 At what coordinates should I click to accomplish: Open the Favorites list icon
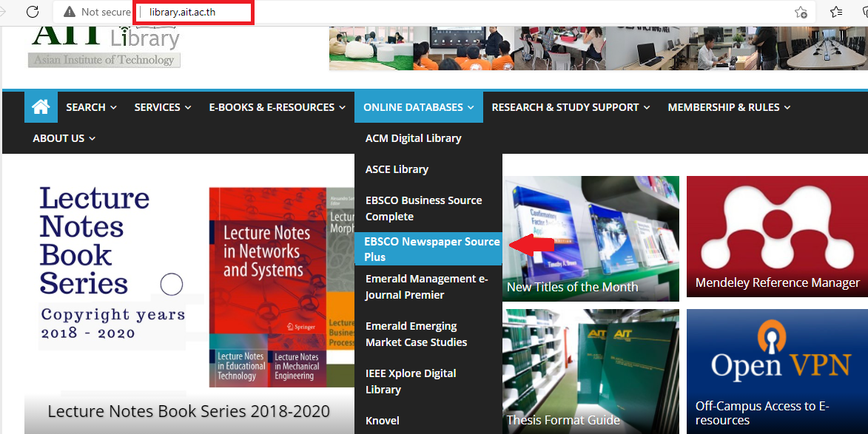click(835, 12)
